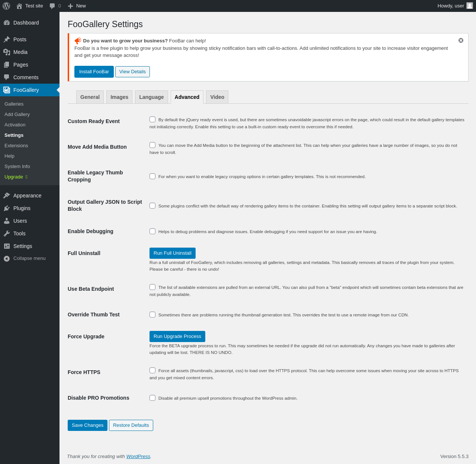Toggle Enable Legacy Thumb Cropping checkbox

coord(152,176)
